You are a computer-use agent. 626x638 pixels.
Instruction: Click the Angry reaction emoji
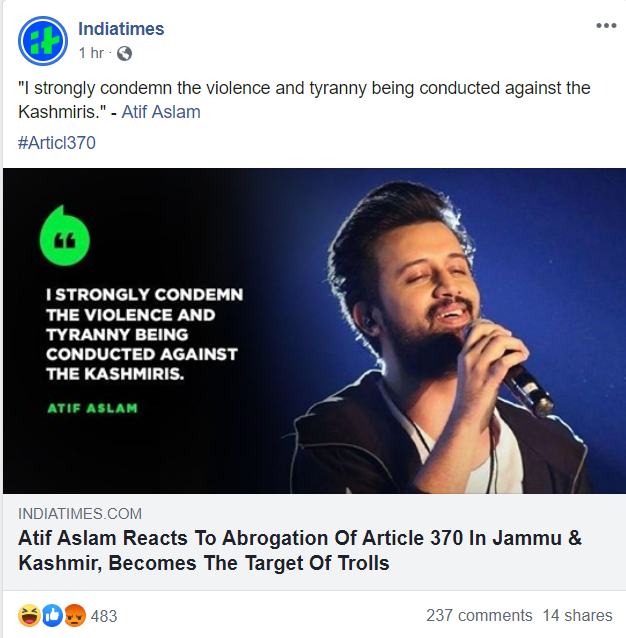75,616
